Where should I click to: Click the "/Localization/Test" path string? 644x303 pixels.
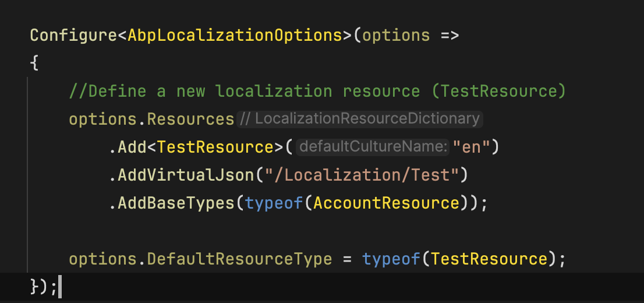tap(362, 175)
